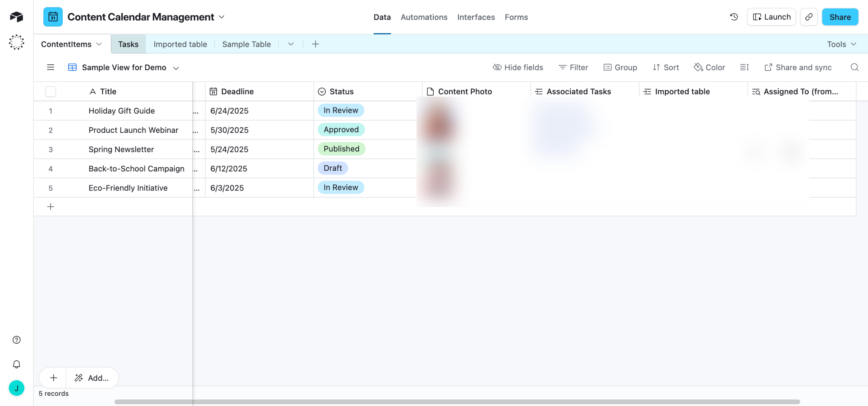The image size is (868, 406).
Task: Add a new table with plus icon
Action: (315, 44)
